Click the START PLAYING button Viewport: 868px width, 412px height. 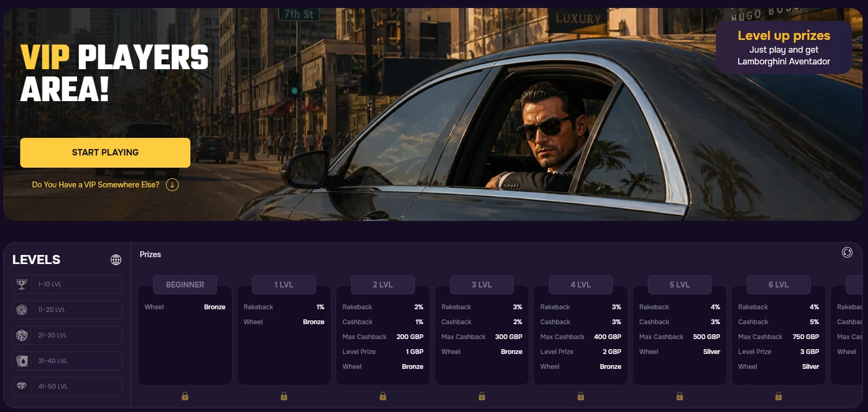[105, 153]
